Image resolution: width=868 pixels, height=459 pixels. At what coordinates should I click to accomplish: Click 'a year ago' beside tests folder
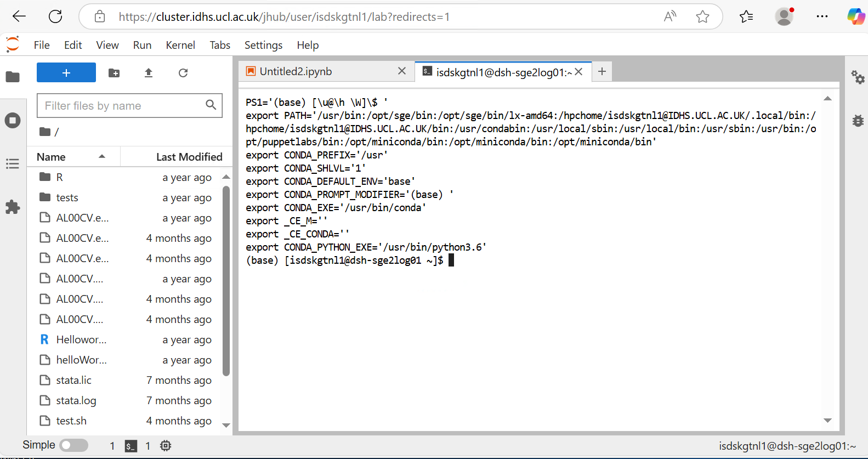tap(187, 197)
